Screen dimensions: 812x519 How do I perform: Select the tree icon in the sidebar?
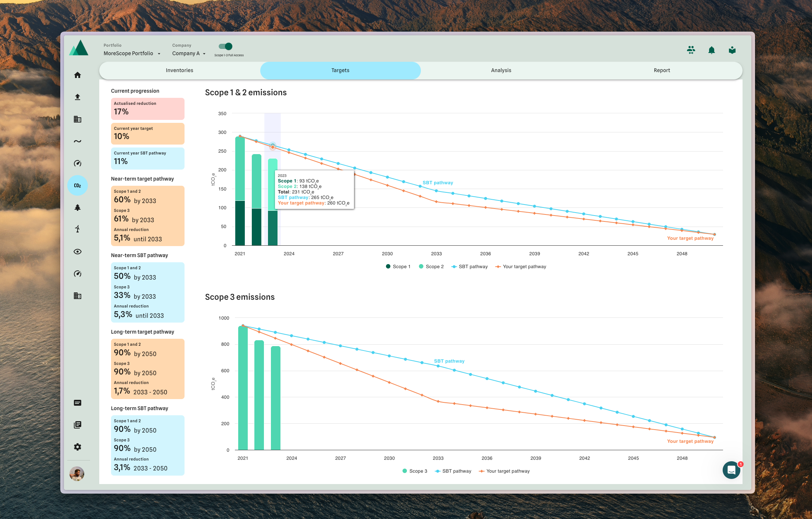tap(78, 208)
